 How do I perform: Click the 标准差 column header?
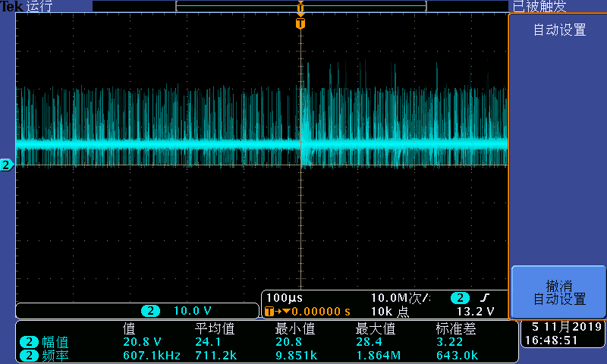click(456, 329)
